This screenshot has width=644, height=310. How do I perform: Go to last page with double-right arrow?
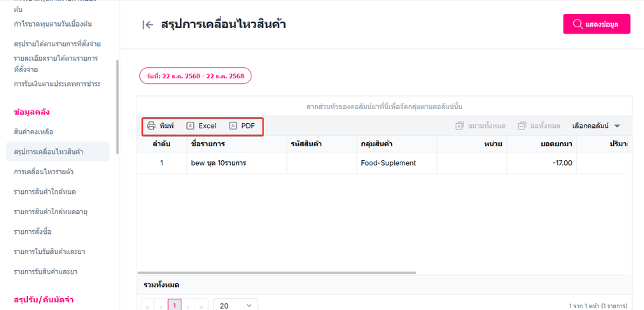[x=202, y=307]
